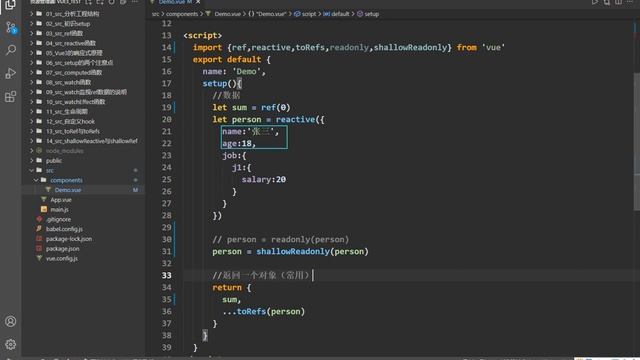Click 'components' in the breadcrumb
The width and height of the screenshot is (640, 360).
tap(182, 14)
